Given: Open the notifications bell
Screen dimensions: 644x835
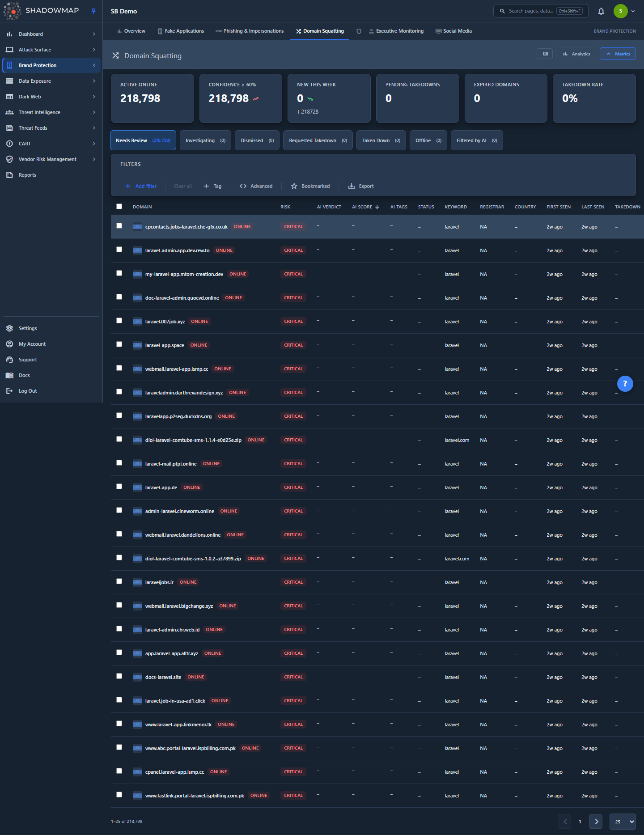Looking at the screenshot, I should [x=601, y=11].
